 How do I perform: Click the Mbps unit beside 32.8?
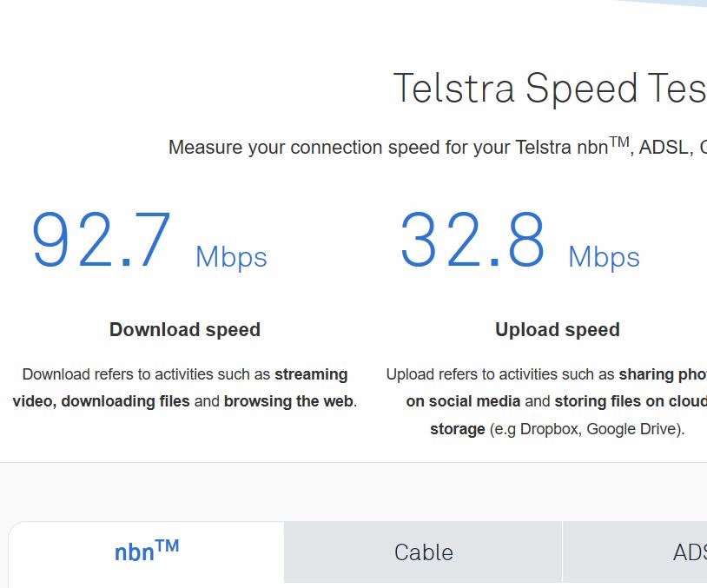[x=604, y=257]
